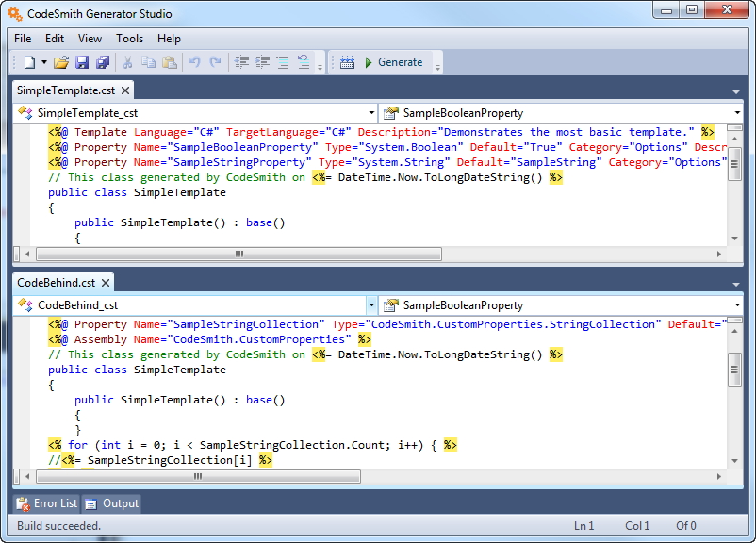Image resolution: width=756 pixels, height=543 pixels.
Task: Click the New document icon
Action: click(29, 62)
